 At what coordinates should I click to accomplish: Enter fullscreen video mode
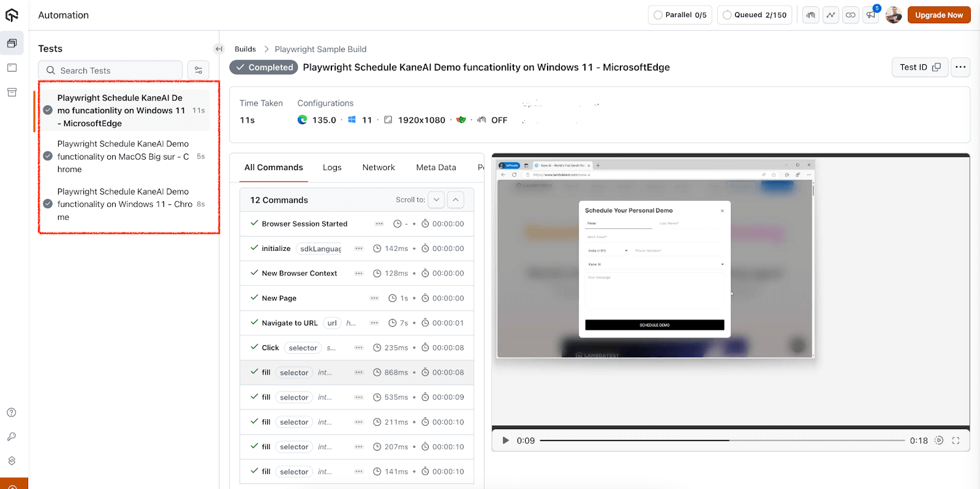click(x=956, y=441)
